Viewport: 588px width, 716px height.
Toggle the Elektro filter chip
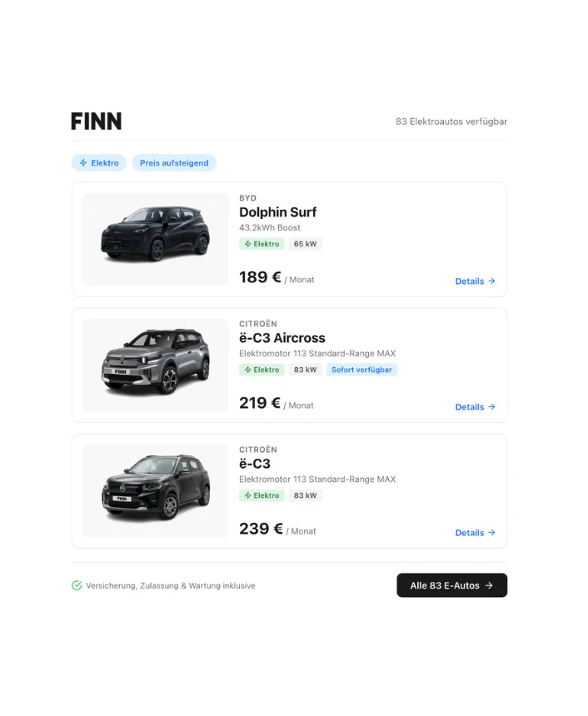[x=98, y=162]
